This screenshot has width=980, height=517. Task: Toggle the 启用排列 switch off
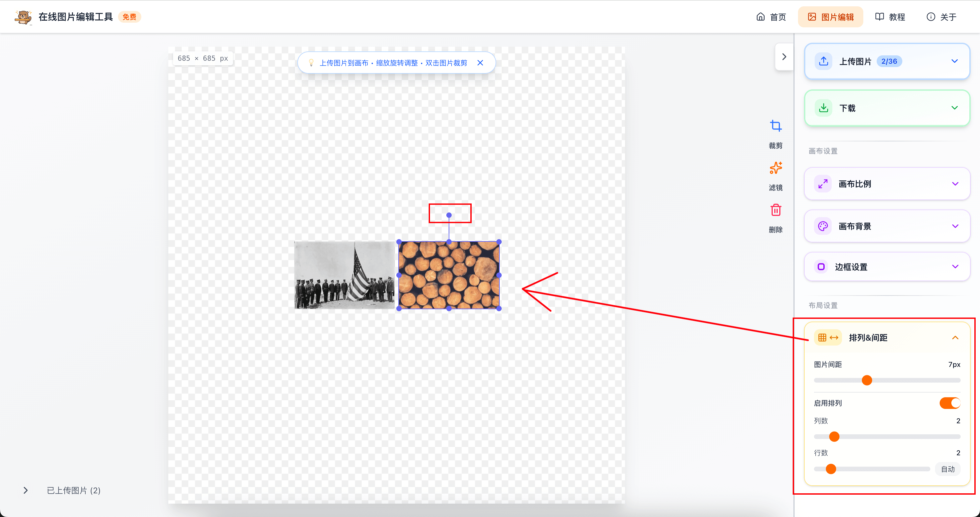pyautogui.click(x=950, y=403)
